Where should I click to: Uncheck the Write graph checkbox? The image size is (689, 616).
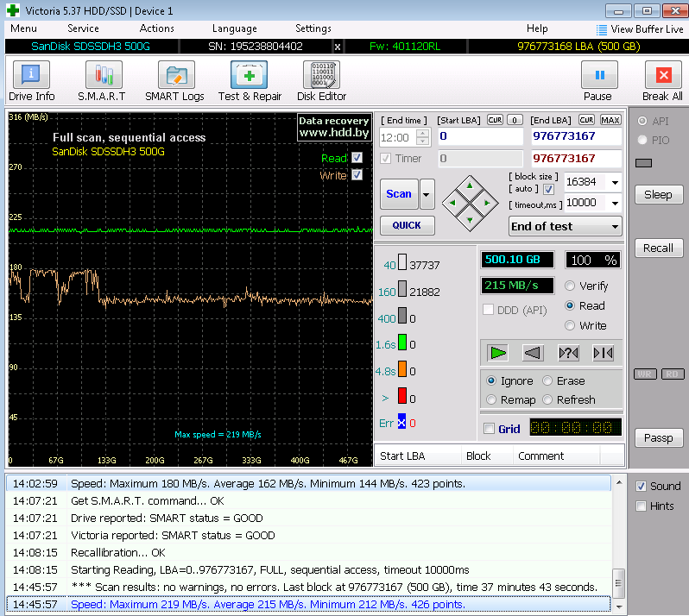[x=357, y=175]
